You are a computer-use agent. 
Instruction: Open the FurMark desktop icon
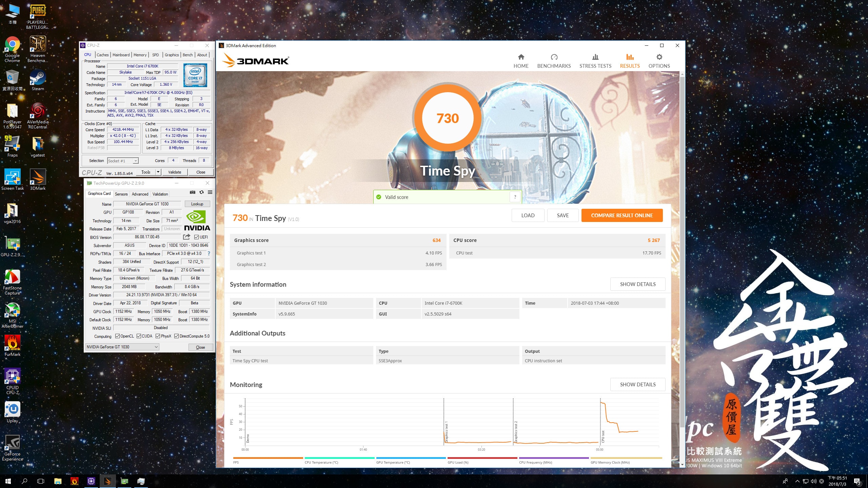pyautogui.click(x=12, y=346)
